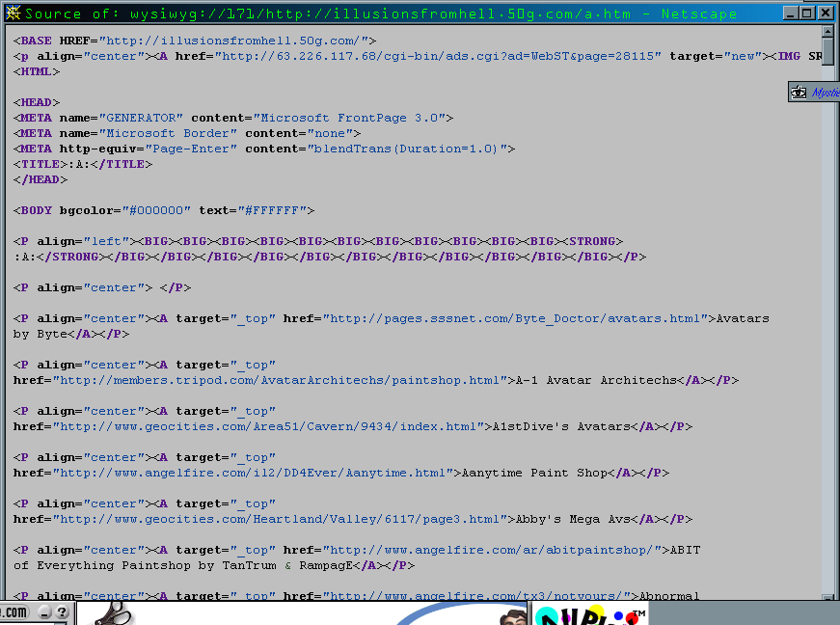This screenshot has height=625, width=840.
Task: Click the "by Byte" link text
Action: click(41, 334)
